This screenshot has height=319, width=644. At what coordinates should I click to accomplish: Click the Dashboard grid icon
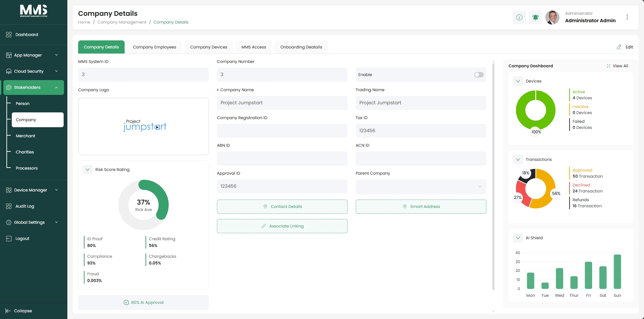[x=9, y=35]
